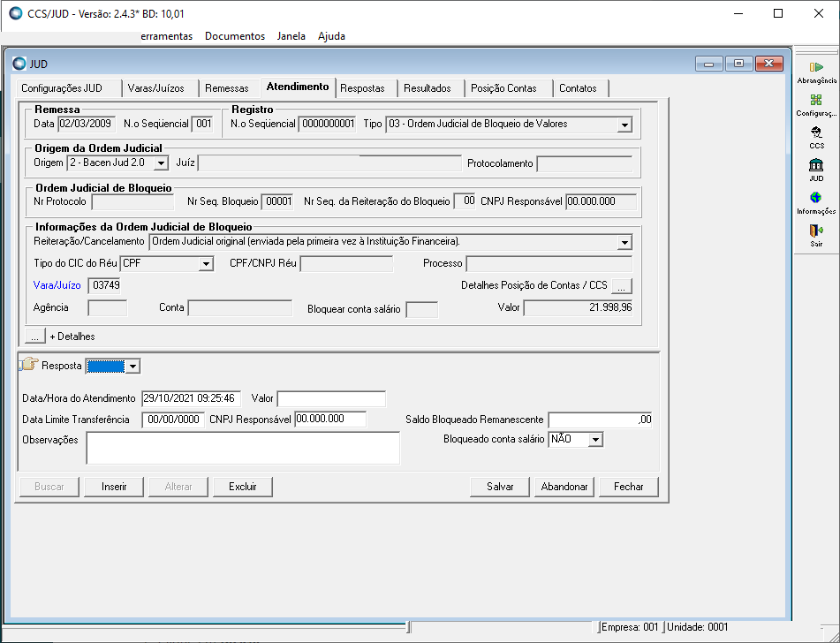
Task: Click the Abandonar button
Action: (564, 487)
